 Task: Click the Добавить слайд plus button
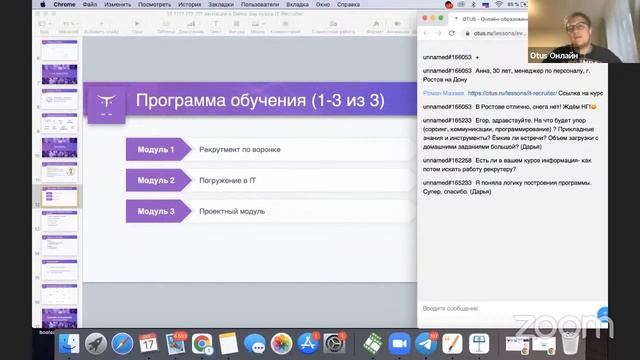pyautogui.click(x=102, y=26)
